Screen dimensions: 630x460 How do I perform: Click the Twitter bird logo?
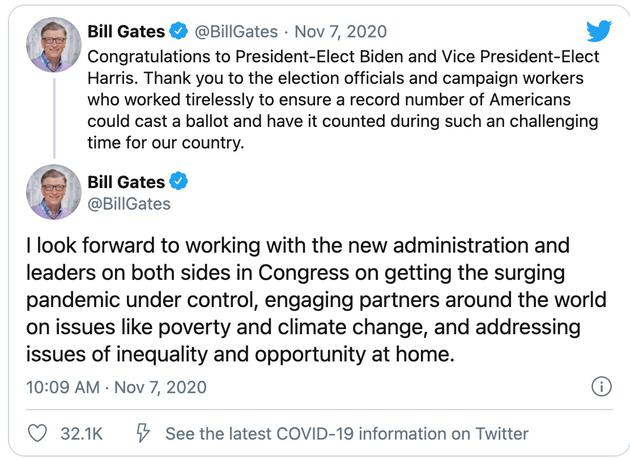pos(598,31)
